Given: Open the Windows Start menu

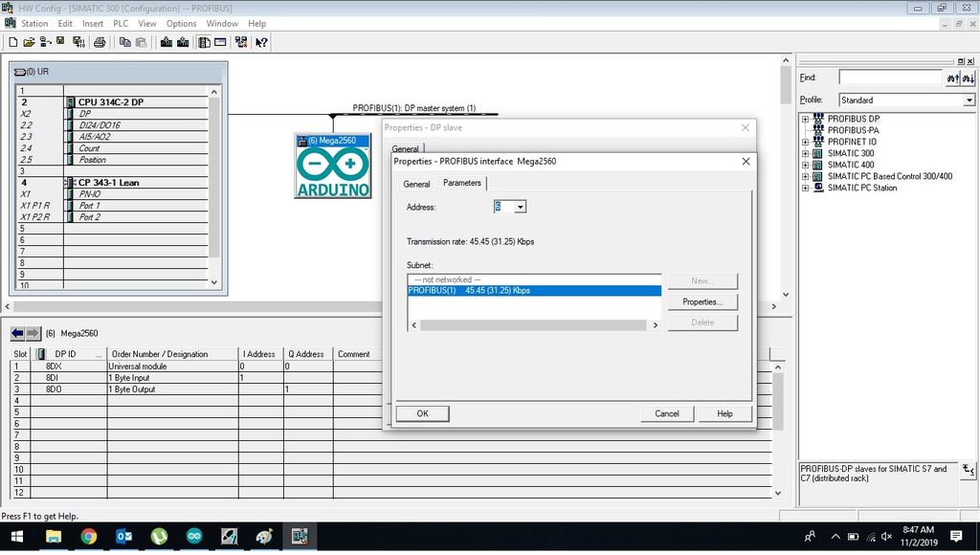Looking at the screenshot, I should coord(17,536).
